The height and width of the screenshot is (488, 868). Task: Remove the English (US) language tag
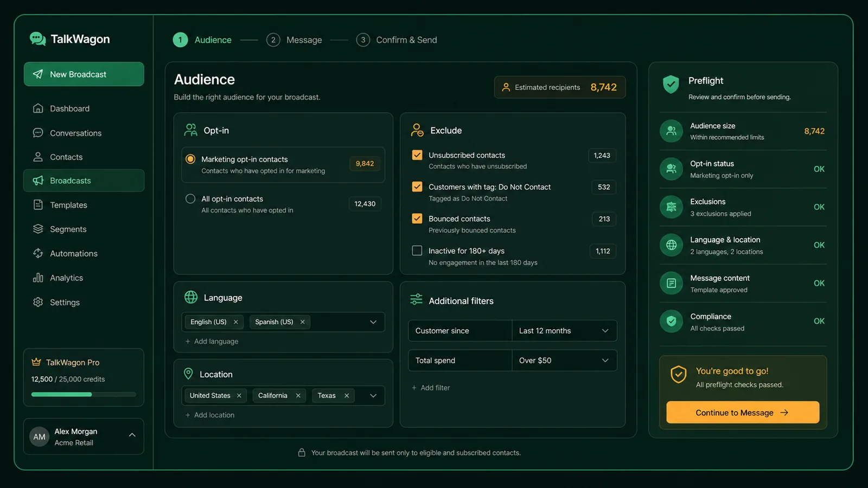[x=236, y=322]
